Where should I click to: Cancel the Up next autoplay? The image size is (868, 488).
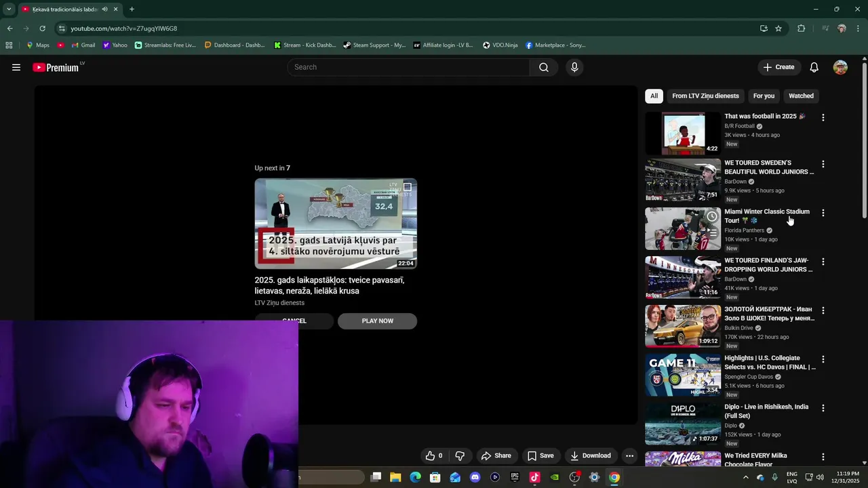coord(294,321)
